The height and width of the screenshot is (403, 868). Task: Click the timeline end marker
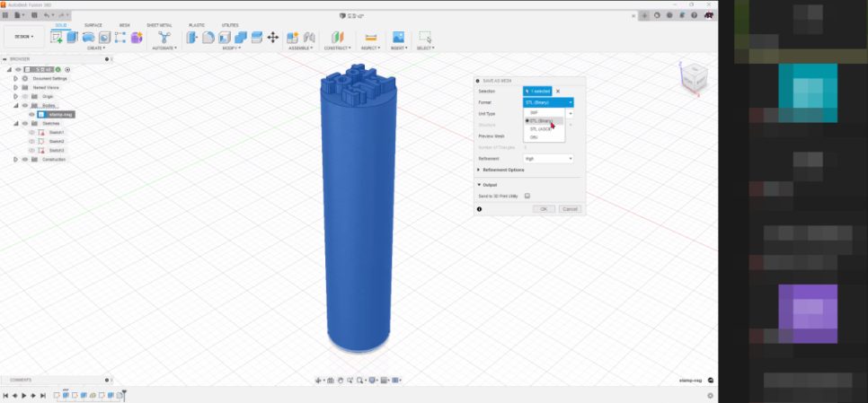point(125,394)
